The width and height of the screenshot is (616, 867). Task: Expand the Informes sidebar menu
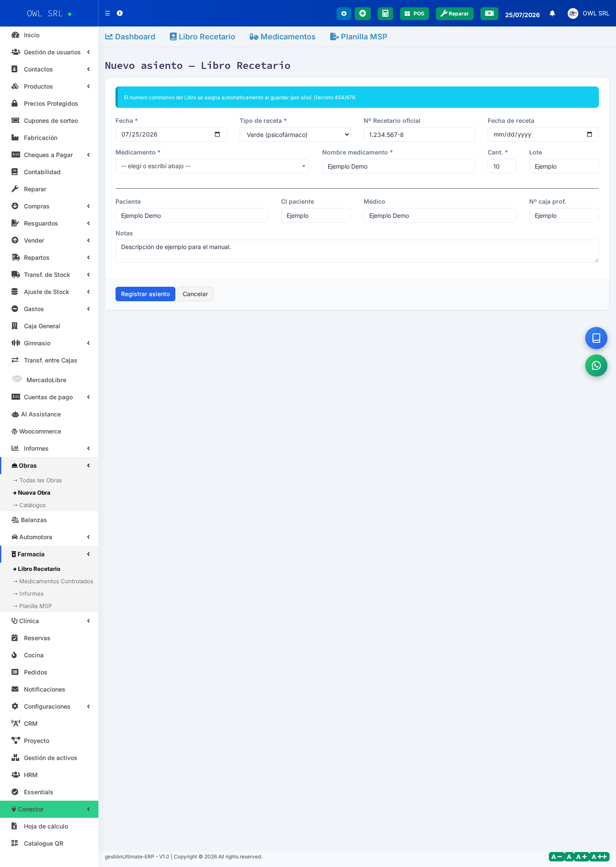click(x=49, y=448)
